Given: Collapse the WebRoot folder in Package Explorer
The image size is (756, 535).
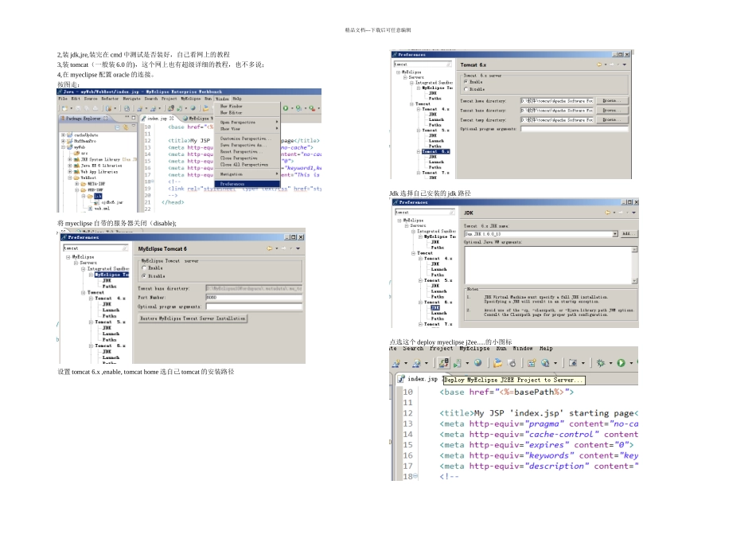Looking at the screenshot, I should coord(70,178).
